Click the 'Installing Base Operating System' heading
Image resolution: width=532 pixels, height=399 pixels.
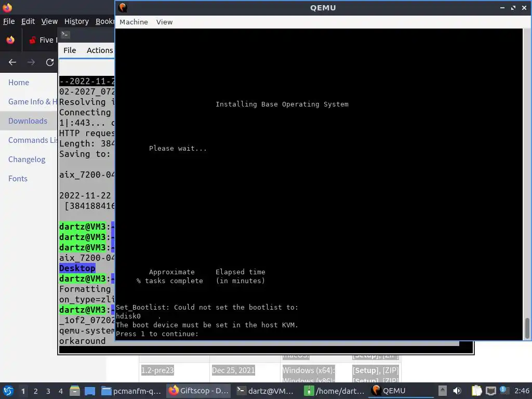point(282,104)
